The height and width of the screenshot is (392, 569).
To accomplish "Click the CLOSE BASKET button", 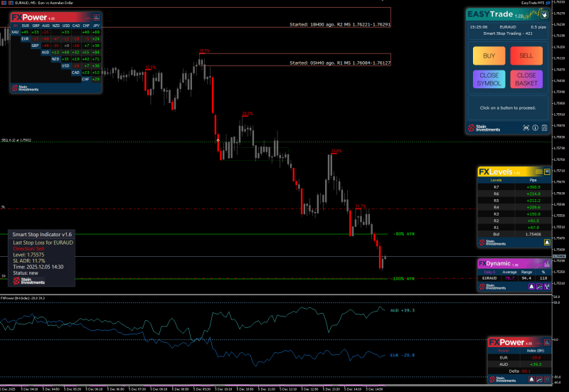I will point(526,79).
